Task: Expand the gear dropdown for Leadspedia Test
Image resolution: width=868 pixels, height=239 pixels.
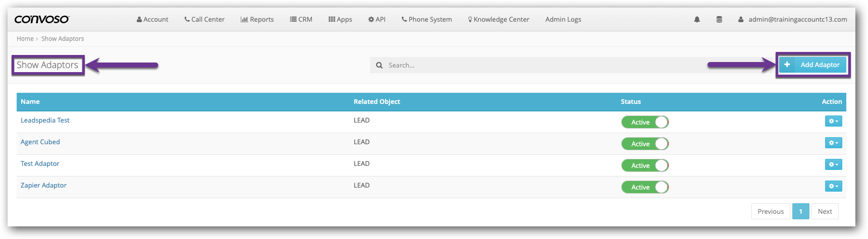Action: (x=833, y=121)
